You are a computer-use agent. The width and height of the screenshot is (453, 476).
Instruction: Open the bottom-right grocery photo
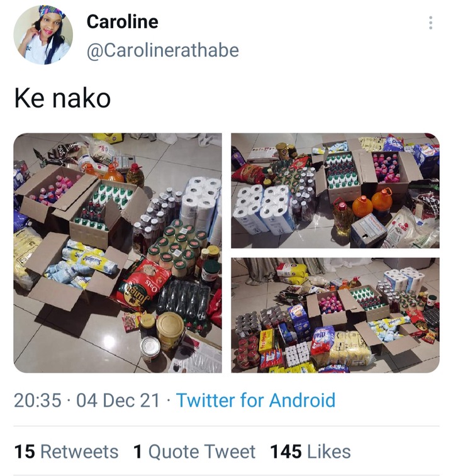click(335, 315)
